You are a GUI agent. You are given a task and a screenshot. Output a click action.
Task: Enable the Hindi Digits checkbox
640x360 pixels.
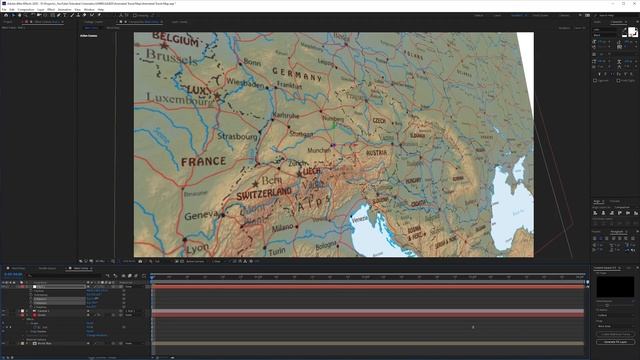pos(618,80)
